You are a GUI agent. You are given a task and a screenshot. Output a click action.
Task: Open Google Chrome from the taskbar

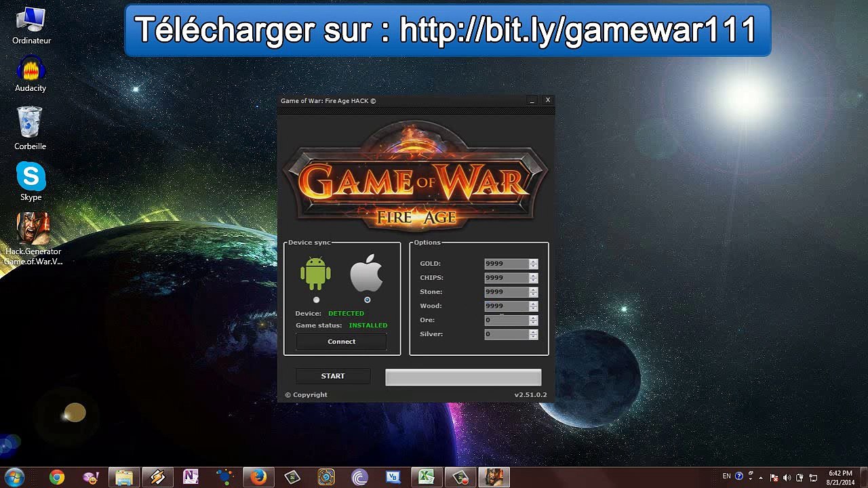point(57,478)
